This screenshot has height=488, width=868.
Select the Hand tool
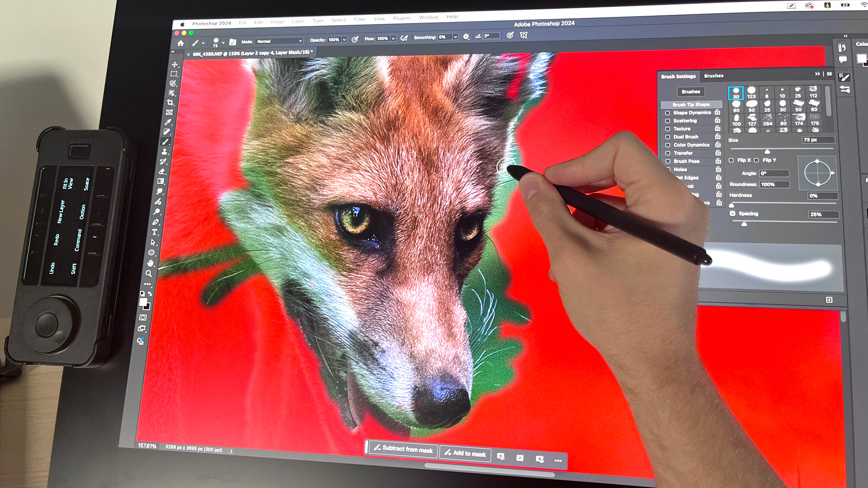[151, 263]
